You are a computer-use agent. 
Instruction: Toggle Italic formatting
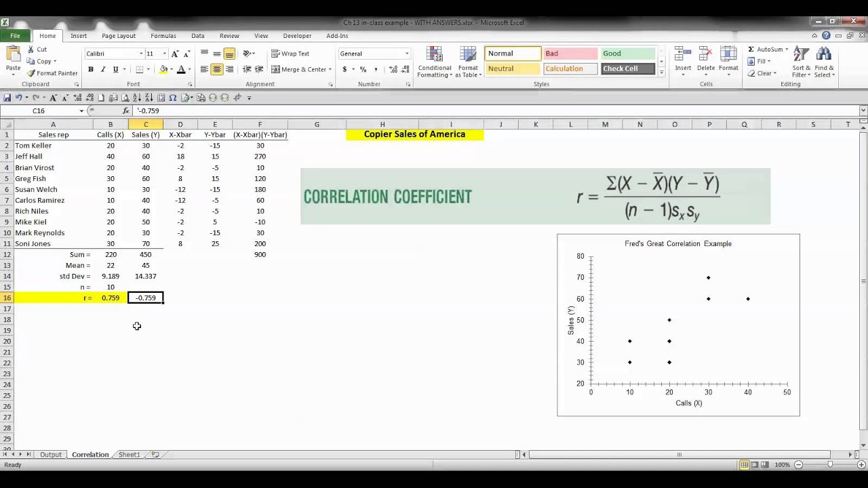103,69
